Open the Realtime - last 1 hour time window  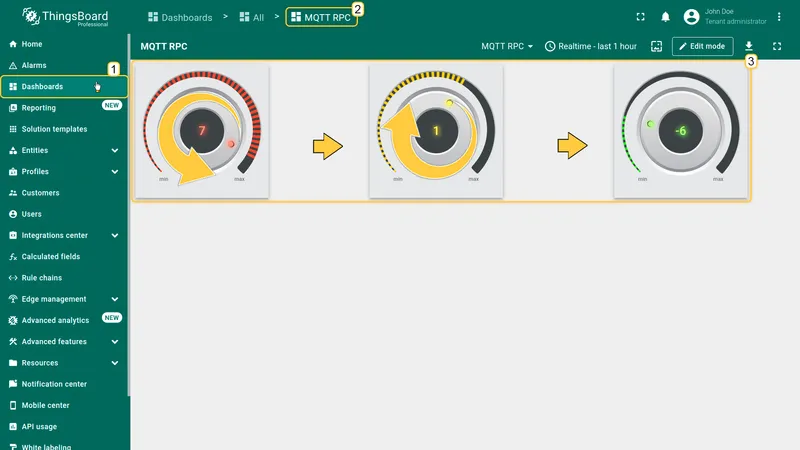click(x=591, y=46)
